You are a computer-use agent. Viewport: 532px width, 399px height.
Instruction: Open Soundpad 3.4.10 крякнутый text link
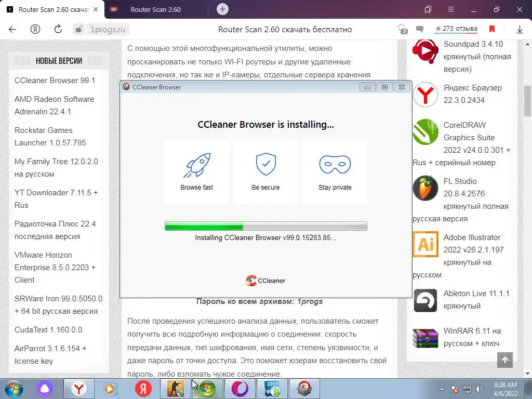click(x=477, y=57)
